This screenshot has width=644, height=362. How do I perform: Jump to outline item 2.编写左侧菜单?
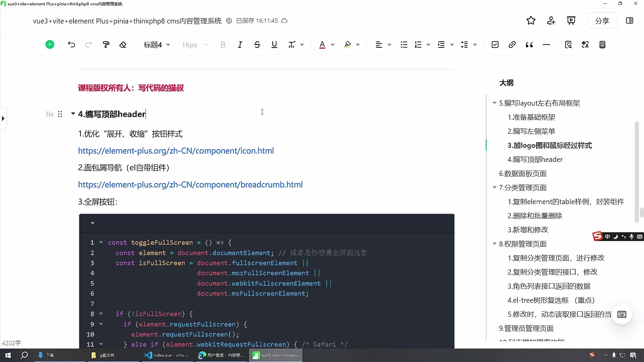pos(531,131)
